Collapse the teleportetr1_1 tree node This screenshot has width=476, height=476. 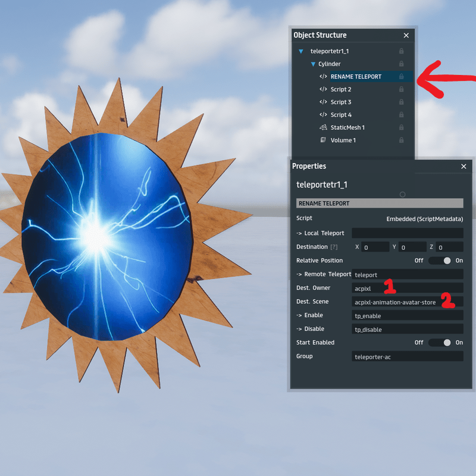[301, 51]
